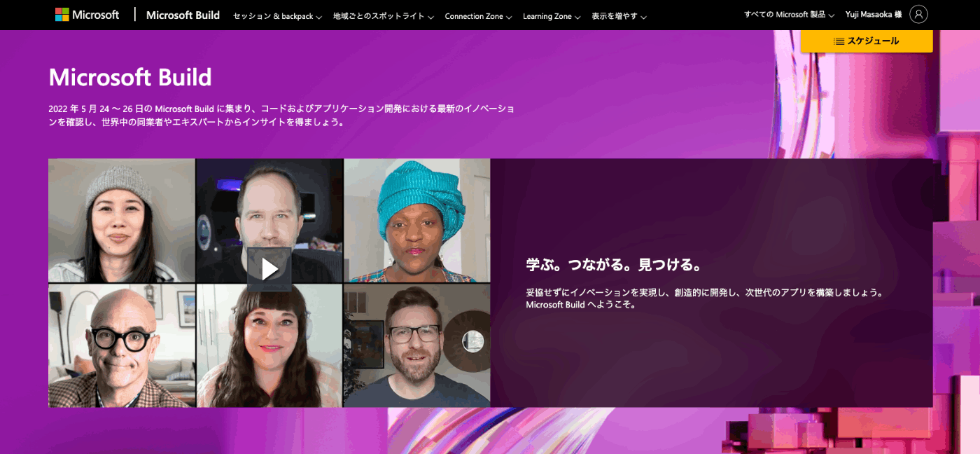Screen dimensions: 980x454
Task: Click the Microsoft logo
Action: point(87,15)
